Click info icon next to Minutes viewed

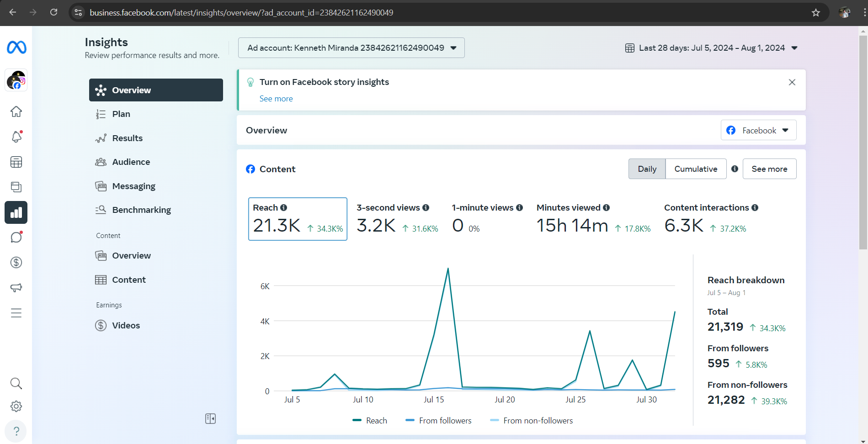pos(606,207)
